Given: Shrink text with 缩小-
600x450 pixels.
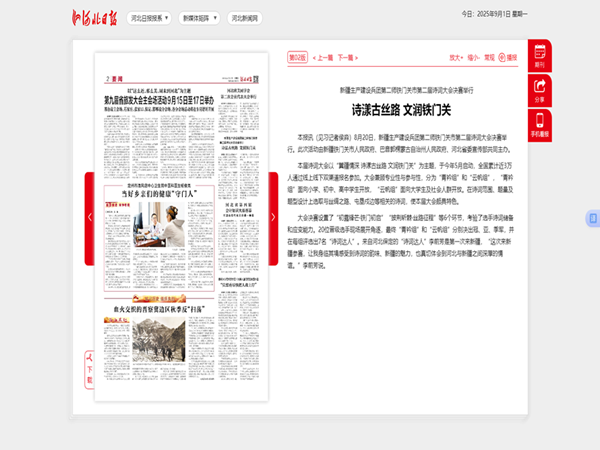Looking at the screenshot, I should coord(473,58).
